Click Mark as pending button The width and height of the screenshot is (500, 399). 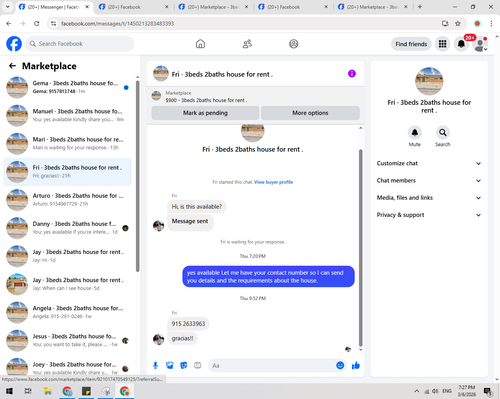coord(205,113)
